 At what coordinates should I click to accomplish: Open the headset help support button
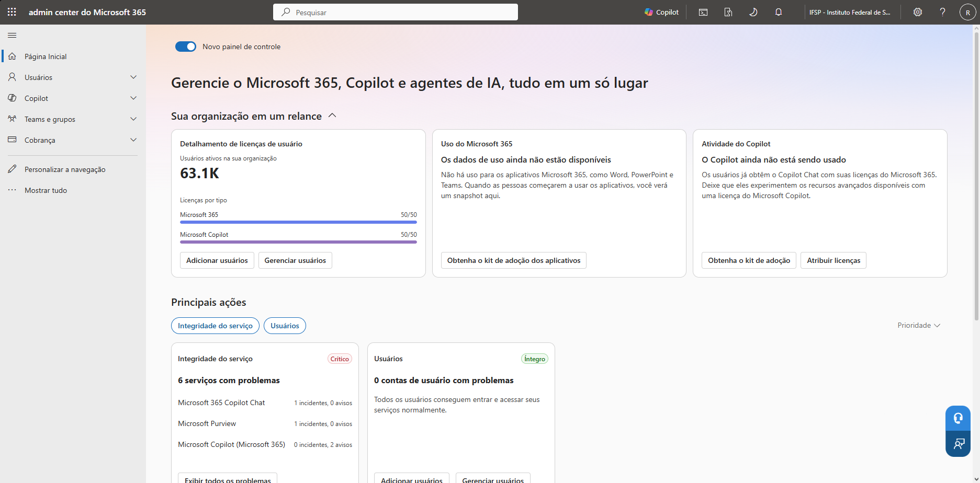click(x=958, y=418)
